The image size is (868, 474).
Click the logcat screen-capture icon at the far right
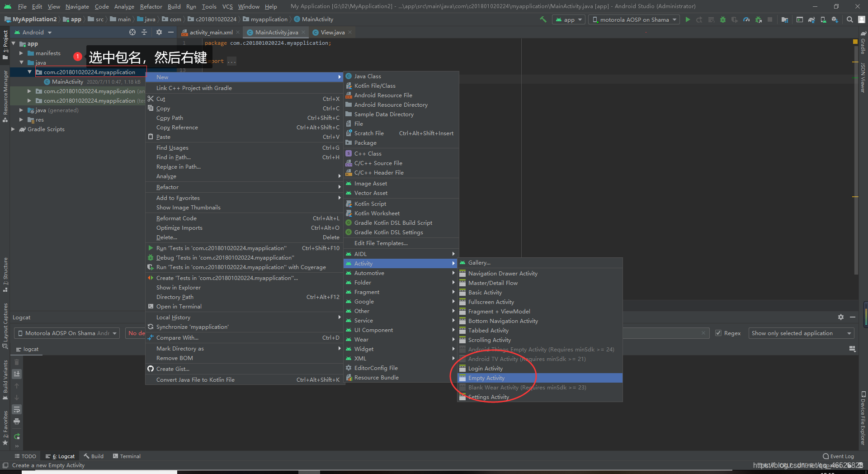[852, 349]
